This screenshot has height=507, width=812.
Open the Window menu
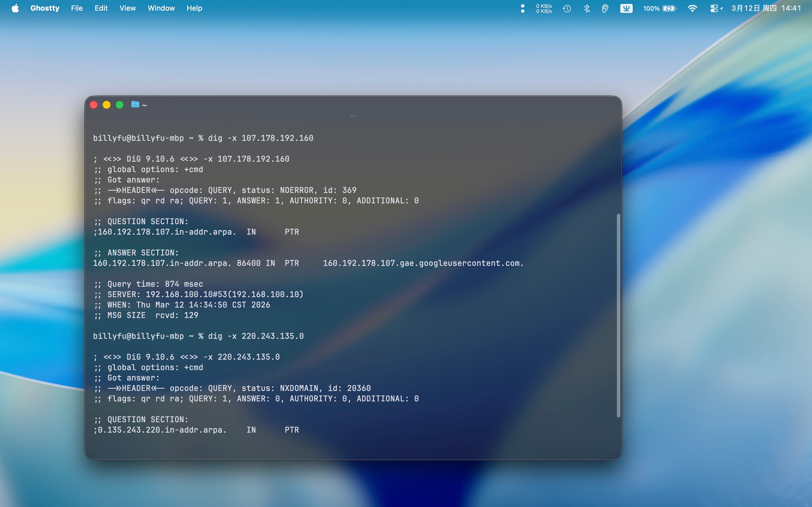point(161,8)
